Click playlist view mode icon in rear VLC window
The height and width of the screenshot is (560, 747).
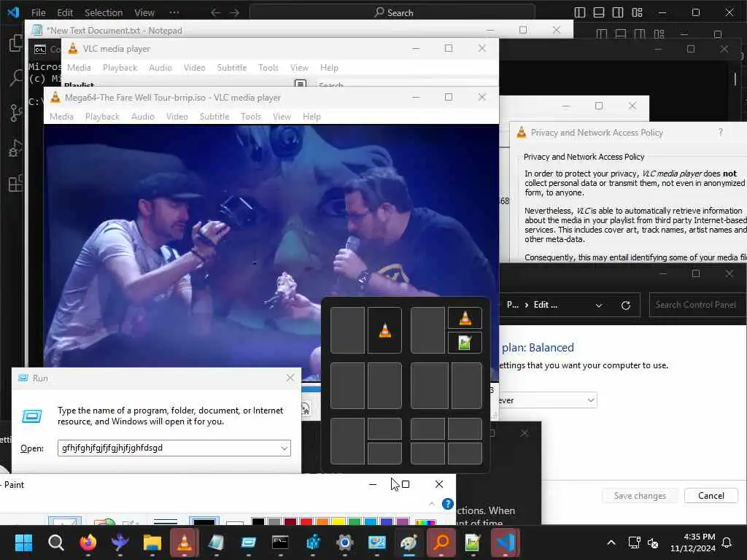tap(301, 84)
